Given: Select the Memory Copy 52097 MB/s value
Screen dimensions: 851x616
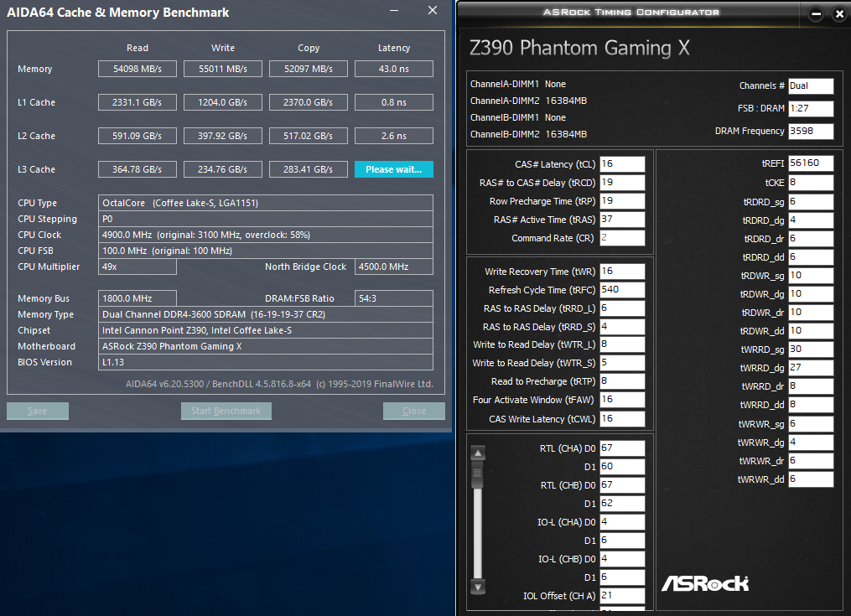Looking at the screenshot, I should pos(309,69).
